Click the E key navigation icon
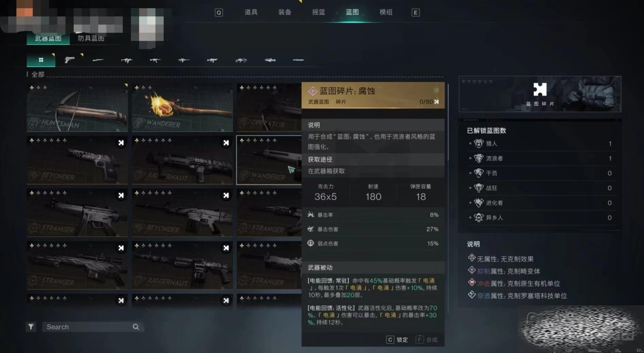 [x=415, y=13]
